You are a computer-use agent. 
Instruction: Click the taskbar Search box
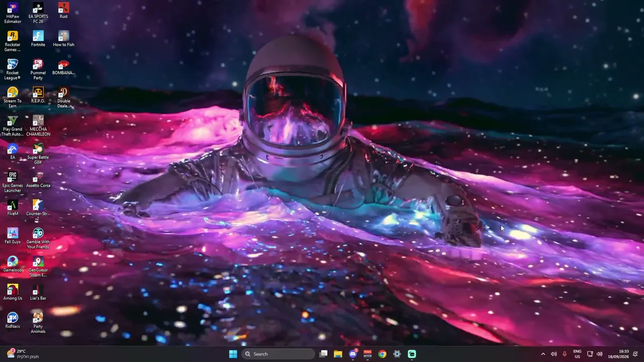[x=278, y=354]
